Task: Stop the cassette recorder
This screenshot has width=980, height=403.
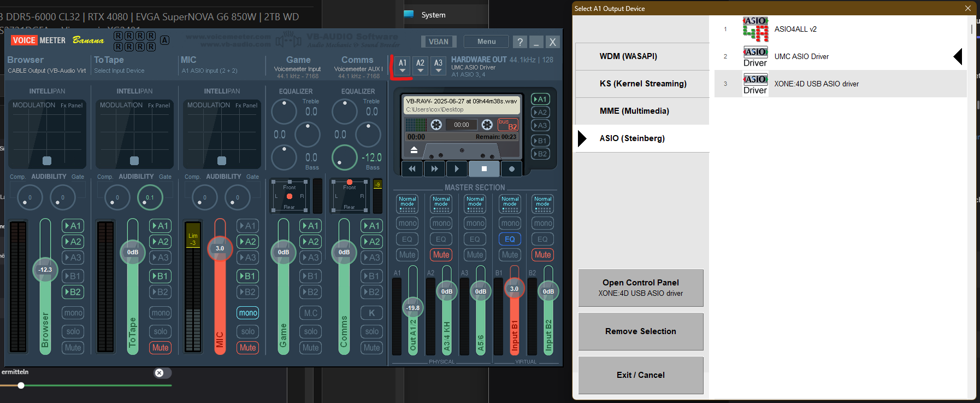Action: click(x=484, y=169)
